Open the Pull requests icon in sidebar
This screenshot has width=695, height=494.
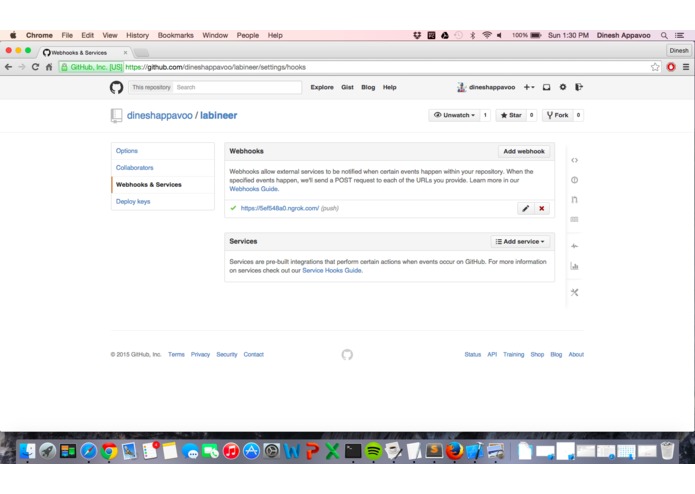[x=574, y=199]
